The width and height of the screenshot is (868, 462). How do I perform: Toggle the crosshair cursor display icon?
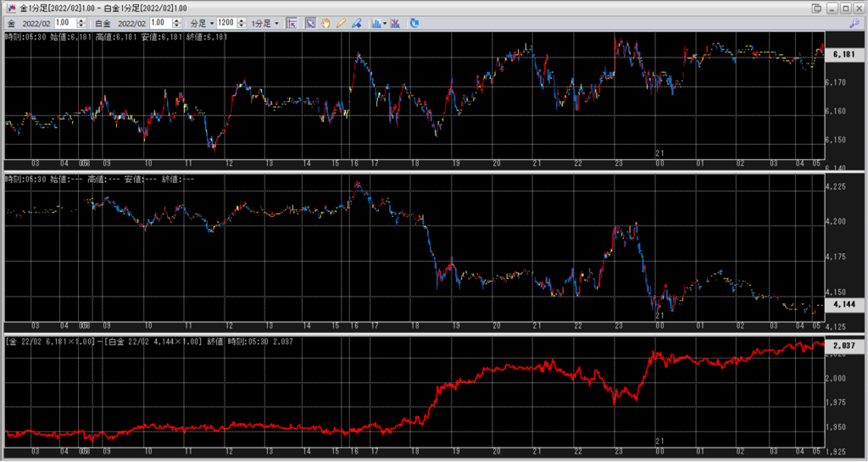(292, 23)
